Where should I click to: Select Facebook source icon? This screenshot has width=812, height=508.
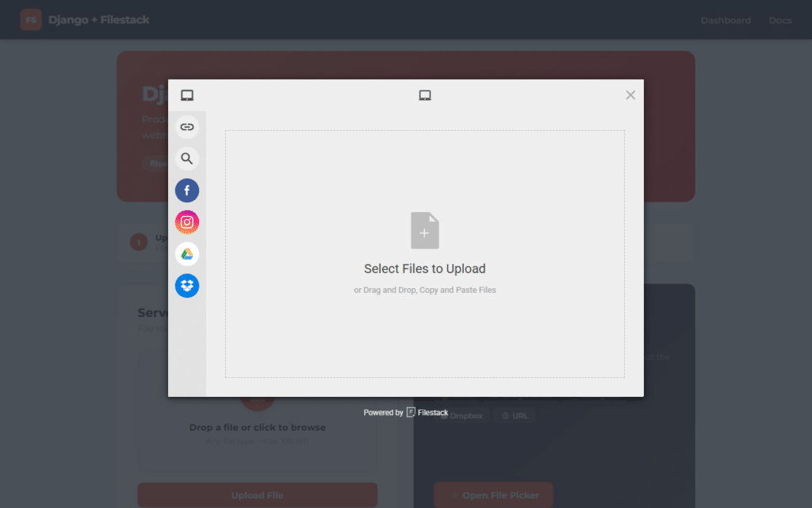point(187,190)
